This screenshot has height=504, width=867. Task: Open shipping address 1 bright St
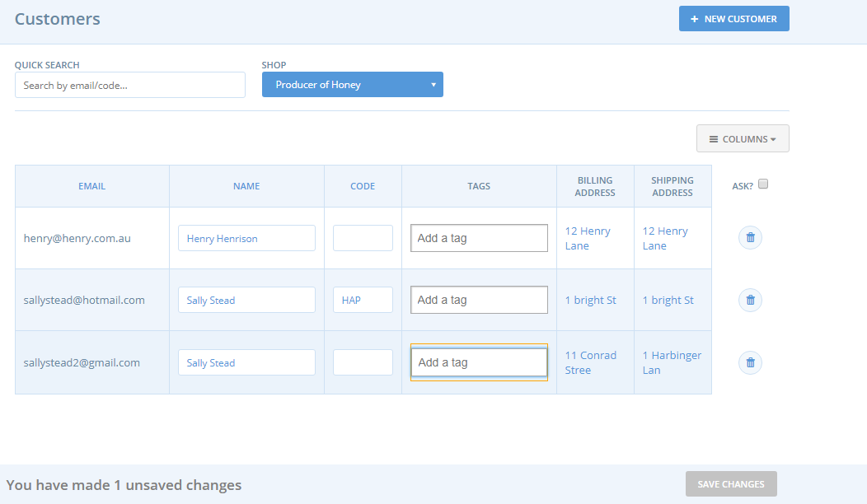(668, 300)
